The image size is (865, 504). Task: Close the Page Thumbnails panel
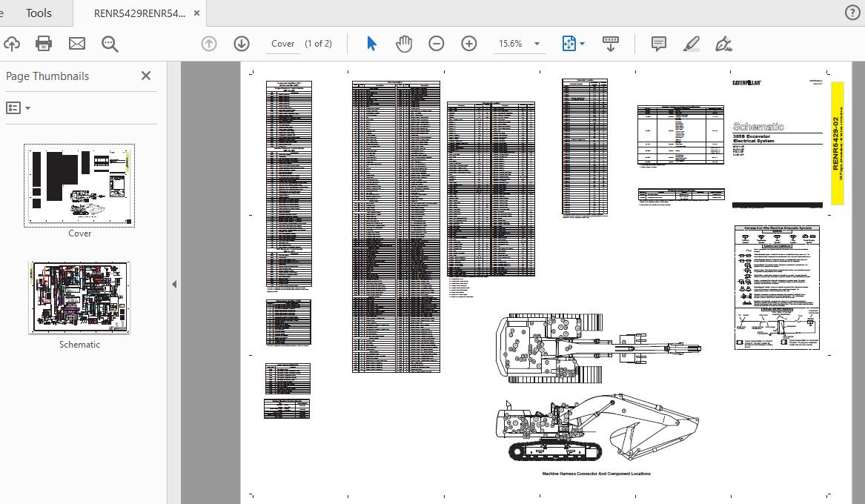145,76
